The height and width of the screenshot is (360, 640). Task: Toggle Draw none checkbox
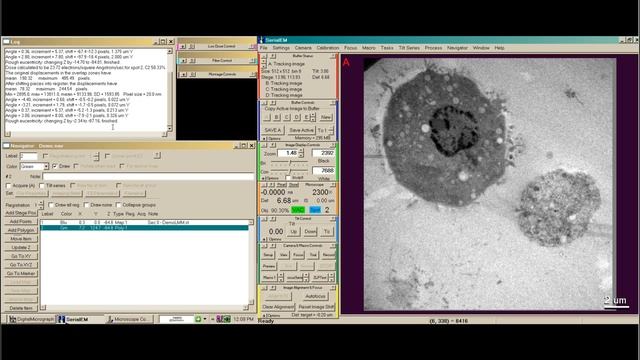click(x=87, y=205)
